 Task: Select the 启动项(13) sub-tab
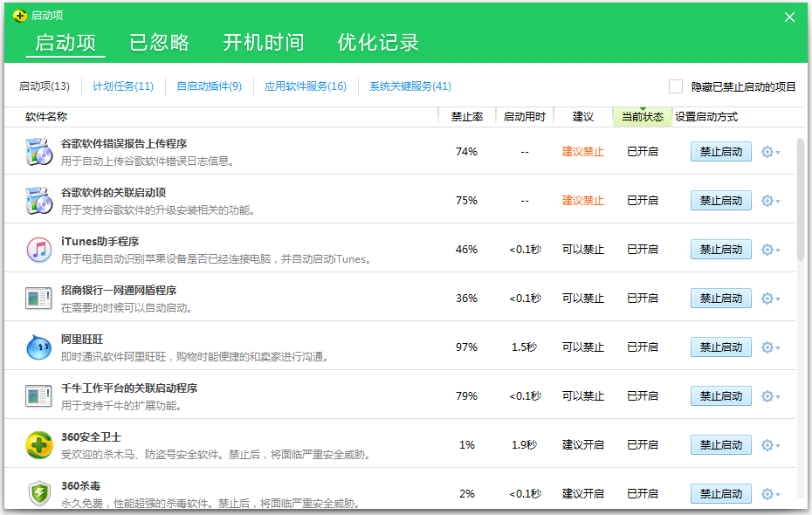tap(44, 86)
